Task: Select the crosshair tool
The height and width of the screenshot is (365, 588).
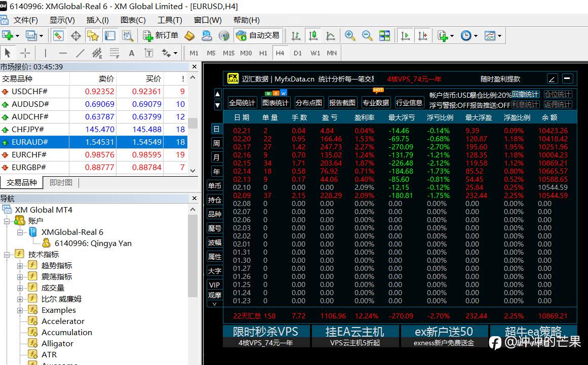Action: click(25, 53)
